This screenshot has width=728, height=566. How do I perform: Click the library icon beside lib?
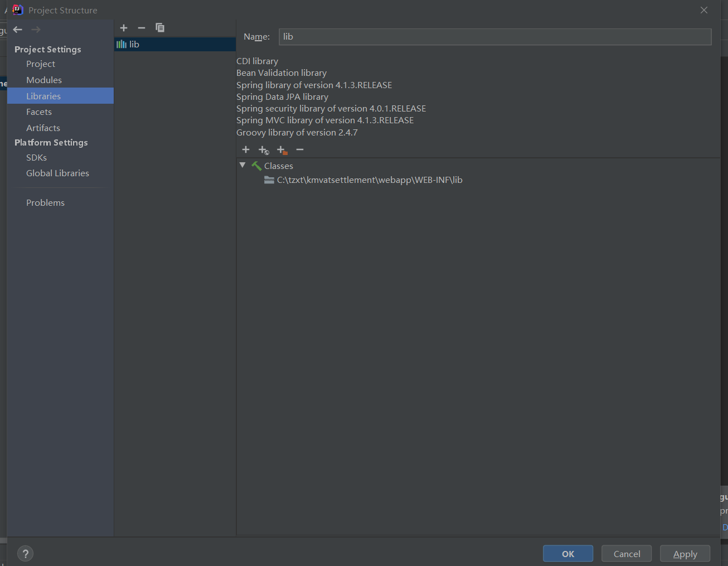coord(122,44)
